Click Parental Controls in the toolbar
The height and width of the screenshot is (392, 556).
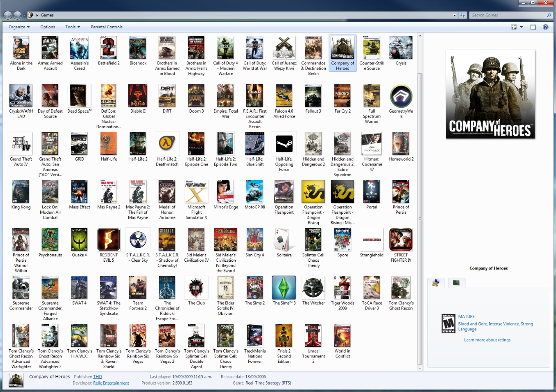107,27
